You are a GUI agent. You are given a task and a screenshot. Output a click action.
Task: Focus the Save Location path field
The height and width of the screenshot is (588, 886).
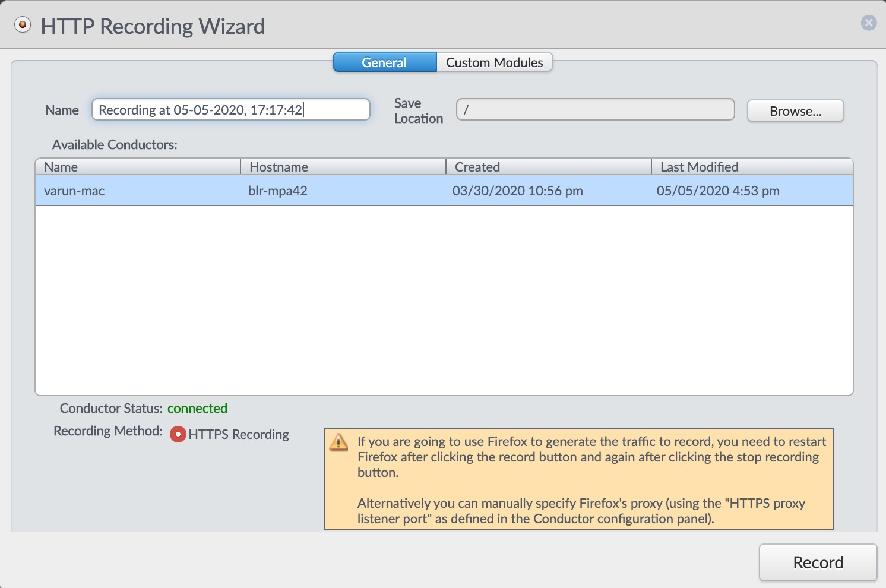(595, 110)
